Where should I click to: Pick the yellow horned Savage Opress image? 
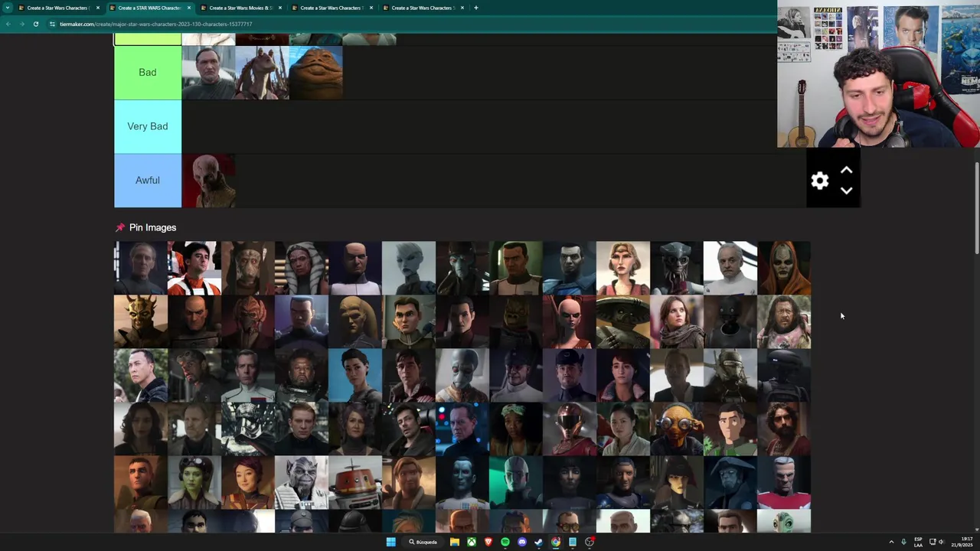(141, 321)
